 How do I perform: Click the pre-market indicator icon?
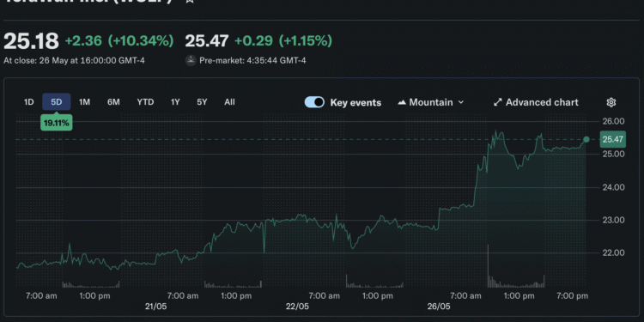[x=191, y=60]
